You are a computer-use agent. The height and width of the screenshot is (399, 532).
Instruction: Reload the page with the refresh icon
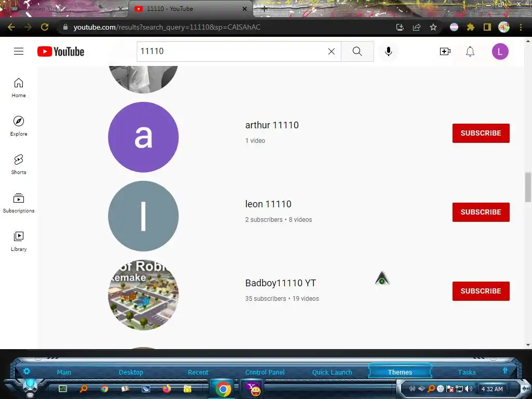pyautogui.click(x=45, y=27)
